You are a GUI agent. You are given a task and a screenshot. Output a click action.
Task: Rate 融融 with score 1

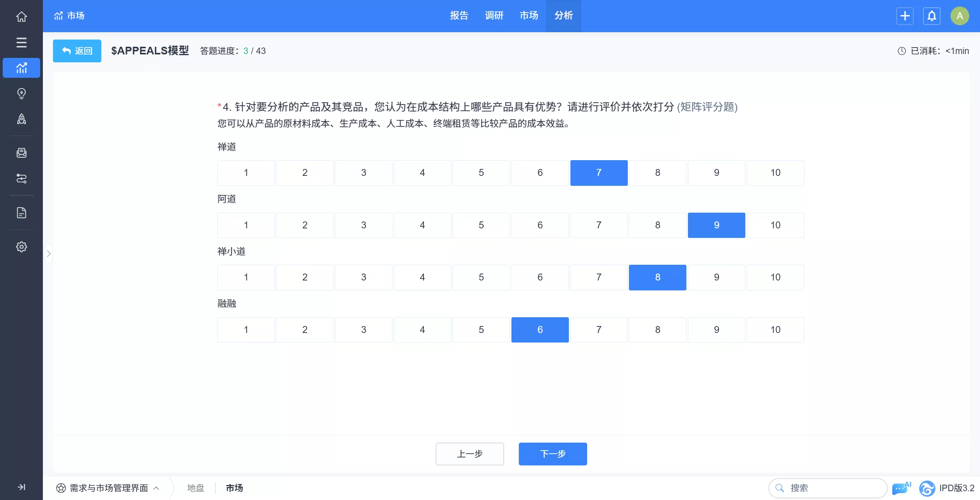click(246, 330)
